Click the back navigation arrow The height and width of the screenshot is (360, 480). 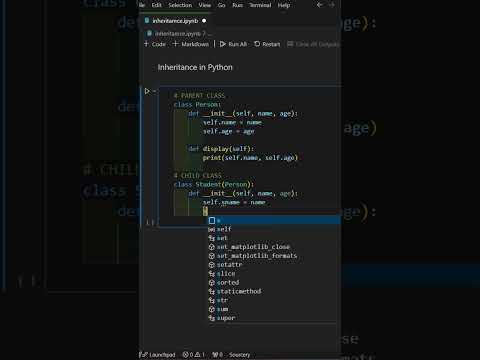tap(320, 5)
